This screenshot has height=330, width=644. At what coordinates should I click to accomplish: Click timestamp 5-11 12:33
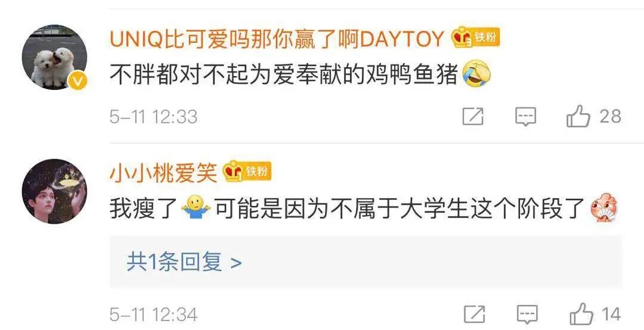(153, 117)
